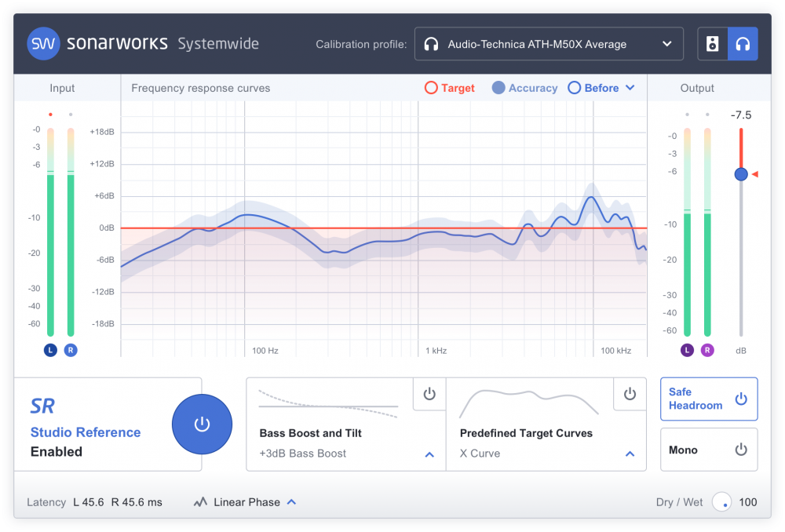Screen dimensions: 785x532
Task: Toggle the Accuracy curve display
Action: (x=524, y=88)
